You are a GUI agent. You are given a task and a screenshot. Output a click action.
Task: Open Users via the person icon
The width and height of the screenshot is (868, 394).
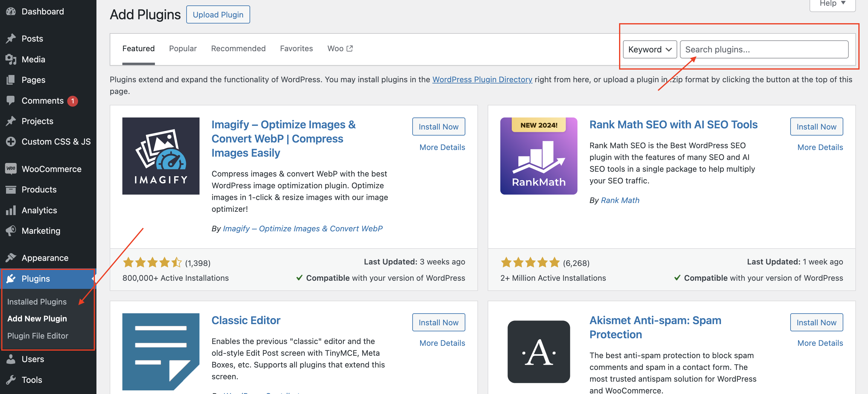tap(11, 359)
